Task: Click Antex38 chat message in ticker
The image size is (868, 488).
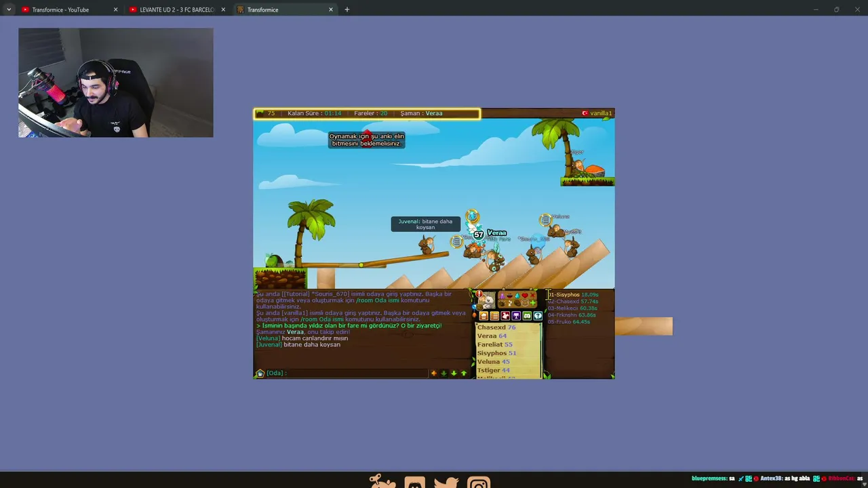Action: coord(785,479)
